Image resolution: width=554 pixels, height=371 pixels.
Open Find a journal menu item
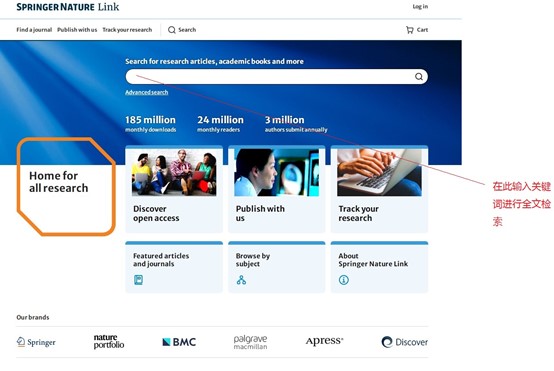pos(34,30)
